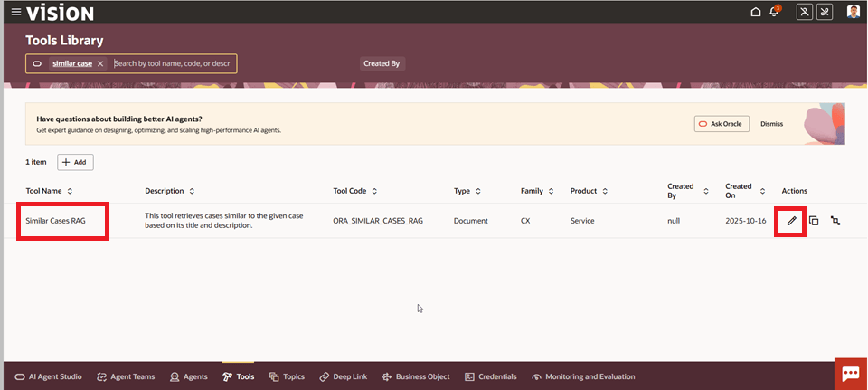This screenshot has width=868, height=390.
Task: Click the Vision logo
Action: click(x=60, y=12)
